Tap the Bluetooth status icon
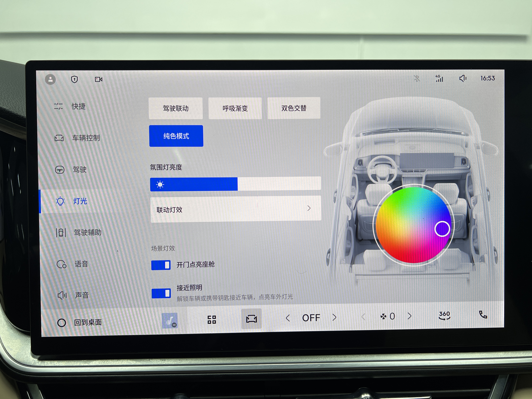Image resolution: width=532 pixels, height=399 pixels. [x=417, y=78]
